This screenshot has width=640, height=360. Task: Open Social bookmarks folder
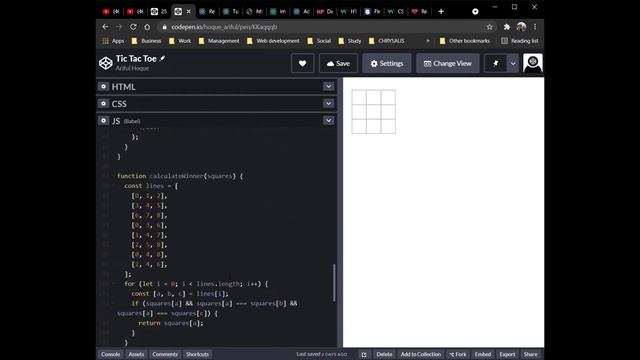319,41
